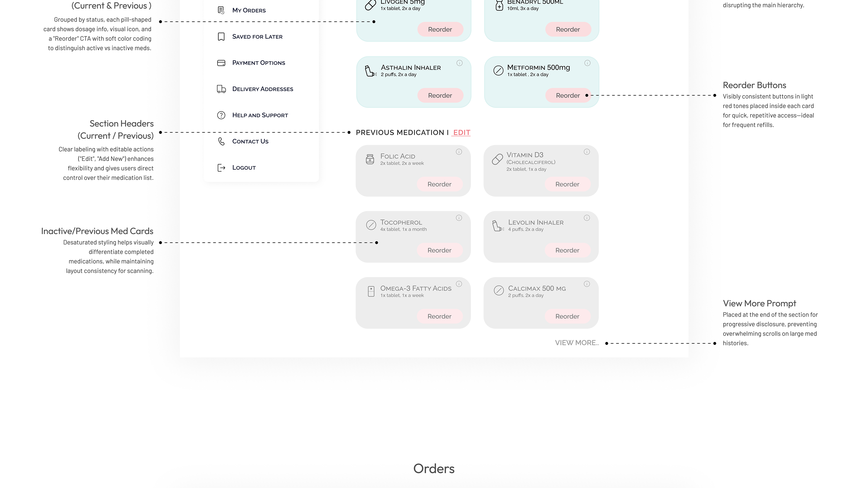Click the info icon on Tocopherol card
This screenshot has height=488, width=868.
click(459, 218)
